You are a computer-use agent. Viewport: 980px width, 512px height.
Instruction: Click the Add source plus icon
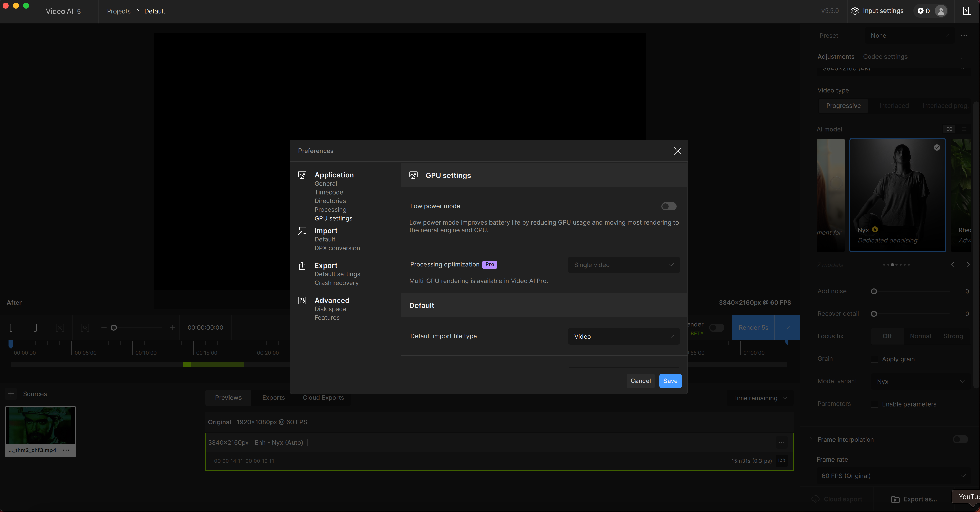click(11, 394)
